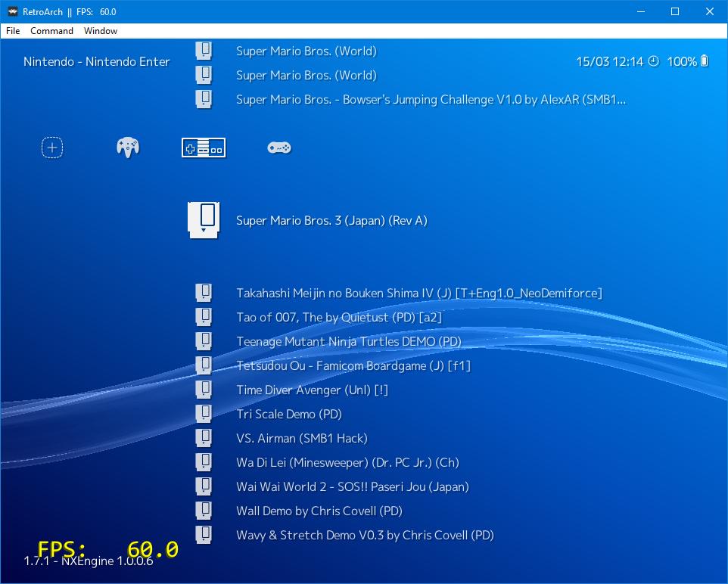Open the Command menu
Image resolution: width=728 pixels, height=584 pixels.
point(51,31)
